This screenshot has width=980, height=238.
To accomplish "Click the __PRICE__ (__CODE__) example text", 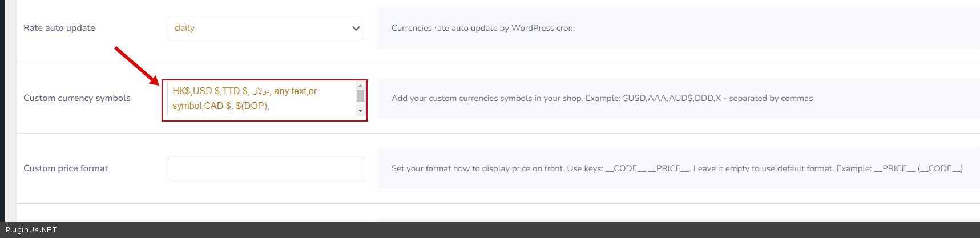I will (x=918, y=168).
